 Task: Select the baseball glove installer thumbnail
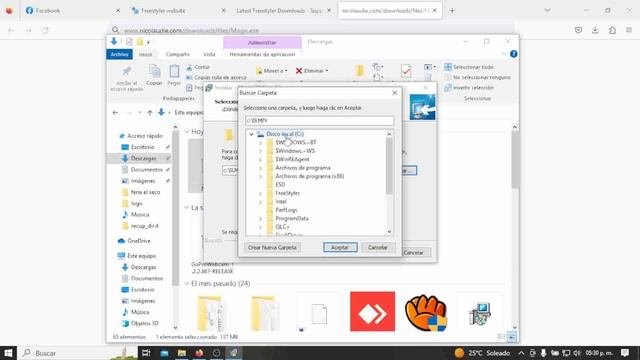click(426, 312)
